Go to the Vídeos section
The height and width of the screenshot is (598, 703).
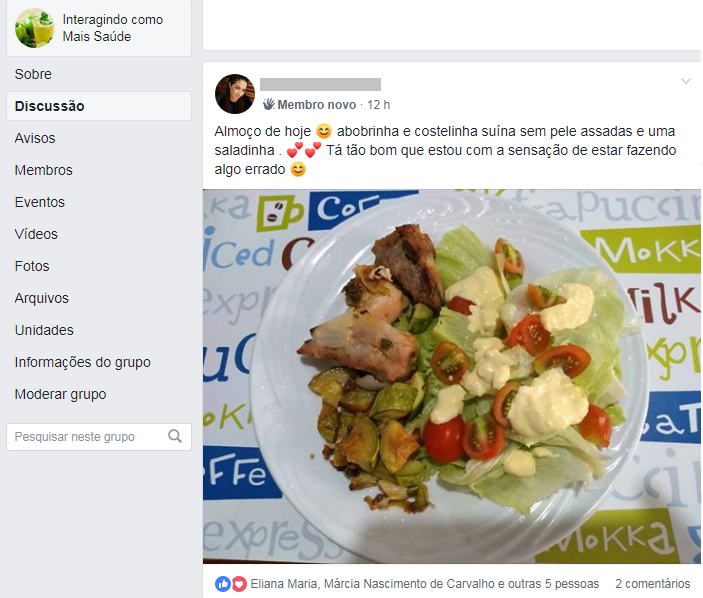tap(36, 234)
